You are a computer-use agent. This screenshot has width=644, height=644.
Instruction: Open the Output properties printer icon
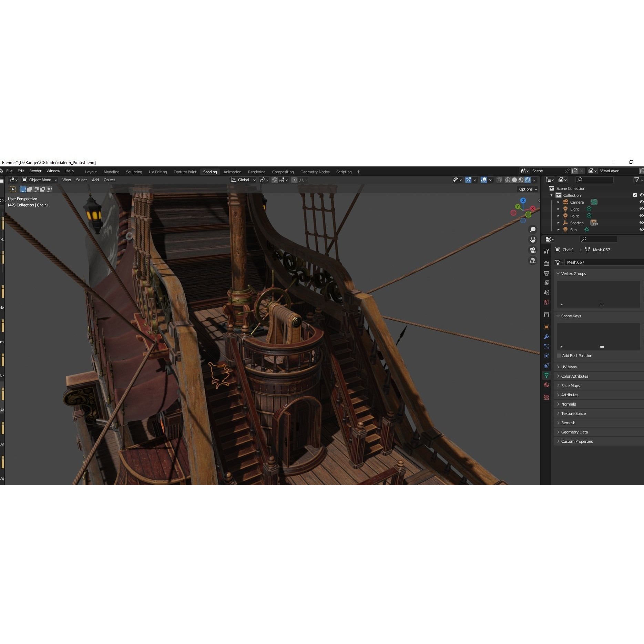tap(546, 273)
